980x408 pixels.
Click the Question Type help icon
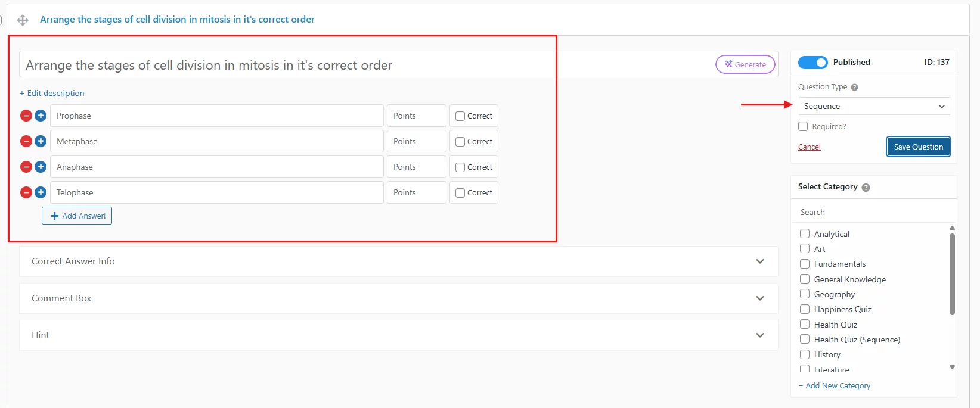tap(854, 87)
